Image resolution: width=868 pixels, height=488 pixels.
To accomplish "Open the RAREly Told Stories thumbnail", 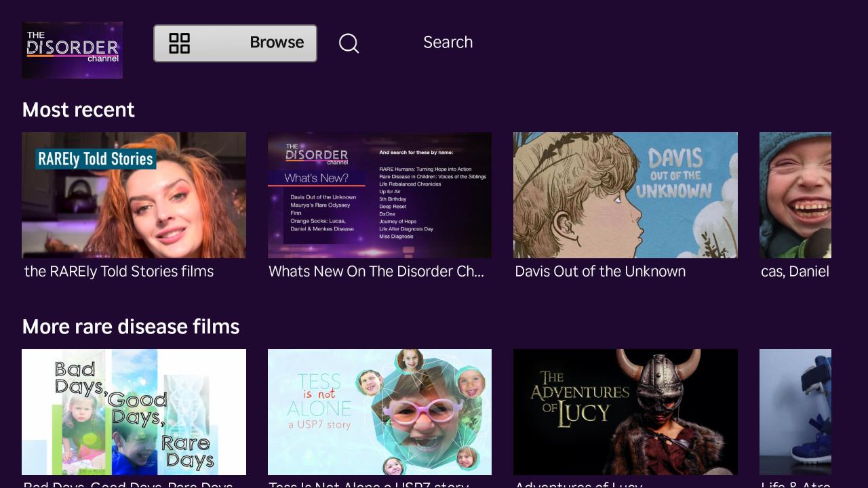I will (x=134, y=195).
